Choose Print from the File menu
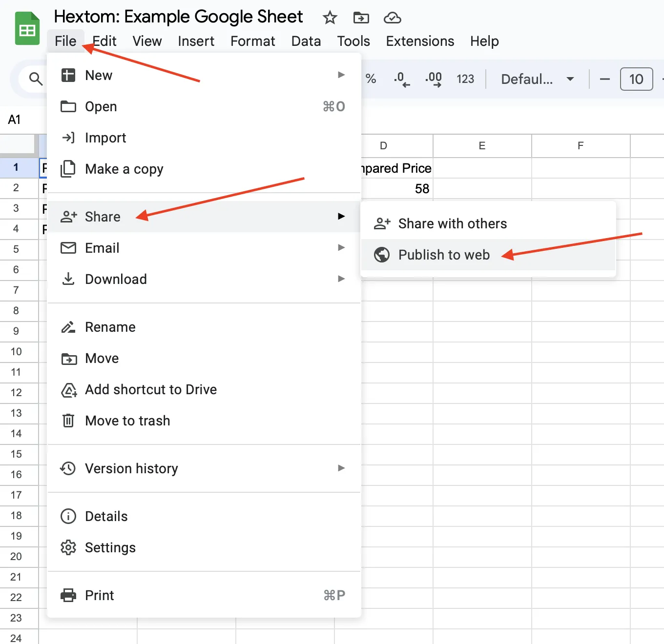This screenshot has height=644, width=664. (204, 595)
